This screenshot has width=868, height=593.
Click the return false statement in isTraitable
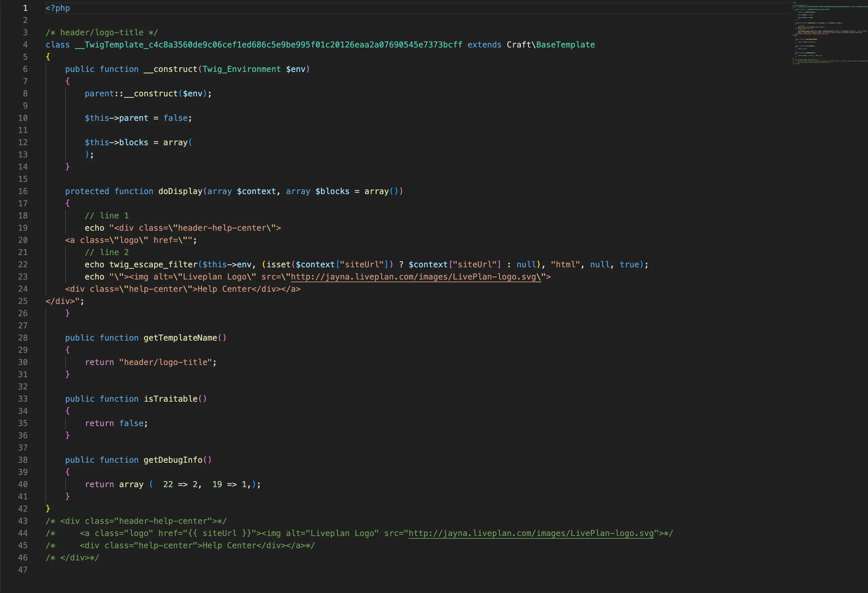point(115,423)
